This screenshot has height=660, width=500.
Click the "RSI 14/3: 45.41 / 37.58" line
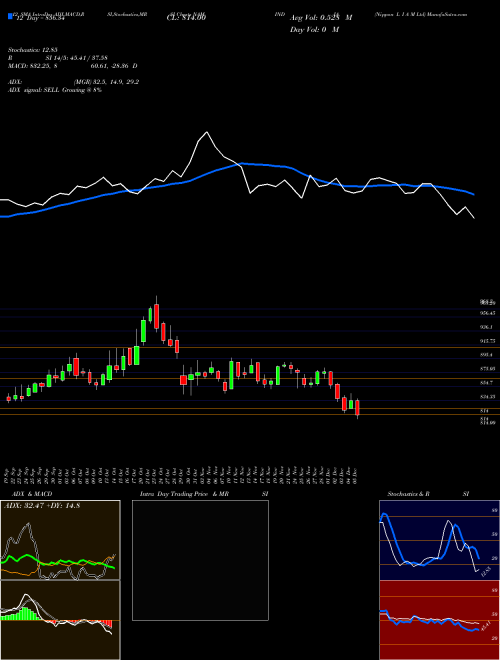tap(59, 59)
